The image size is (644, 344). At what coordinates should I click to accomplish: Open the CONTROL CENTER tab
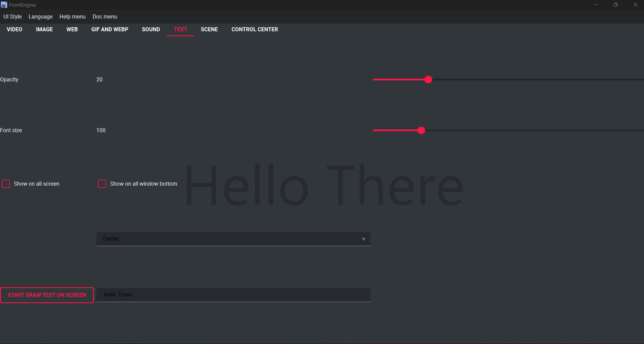(254, 30)
